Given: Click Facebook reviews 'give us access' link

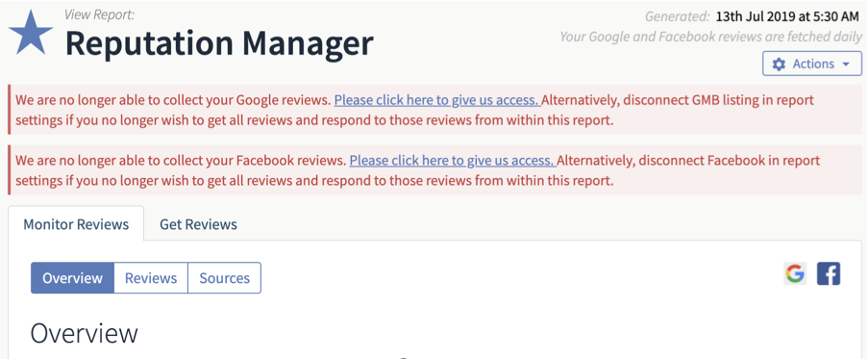Looking at the screenshot, I should click(453, 161).
